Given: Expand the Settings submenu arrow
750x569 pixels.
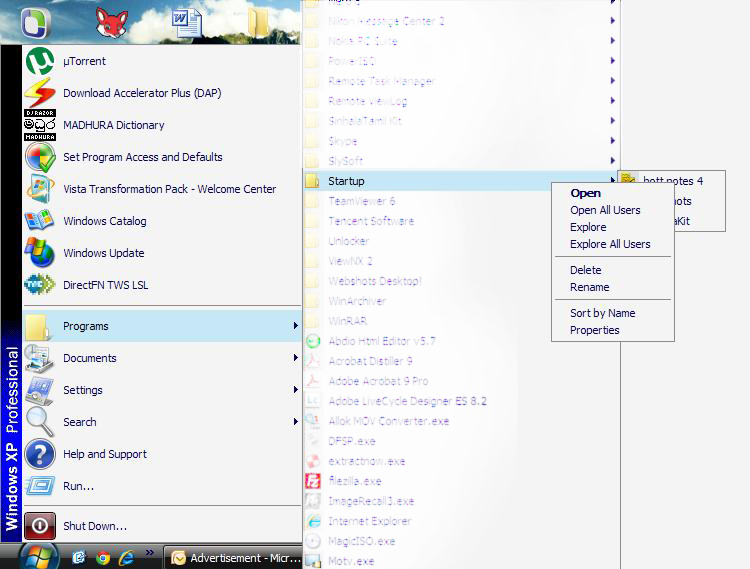Looking at the screenshot, I should (x=296, y=390).
